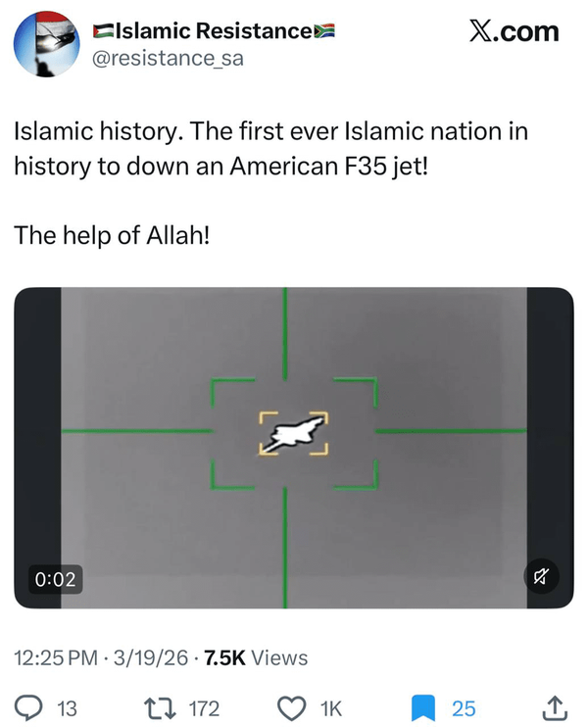Open the share arrow icon
The image size is (588, 727).
pos(553,705)
